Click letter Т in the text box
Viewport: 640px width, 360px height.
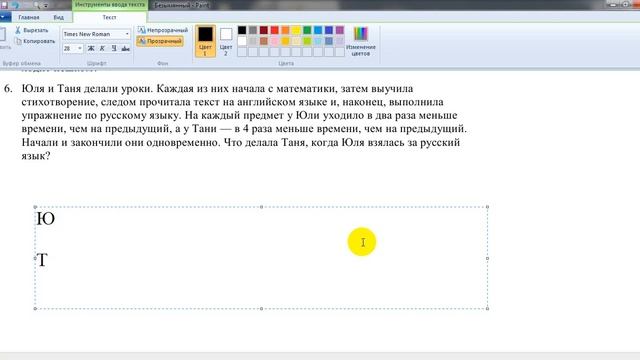tap(42, 260)
